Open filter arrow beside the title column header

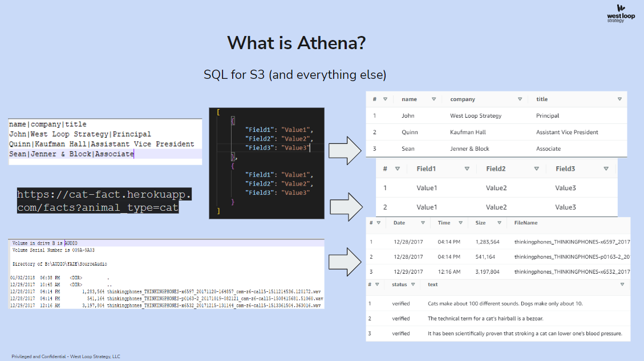[620, 99]
